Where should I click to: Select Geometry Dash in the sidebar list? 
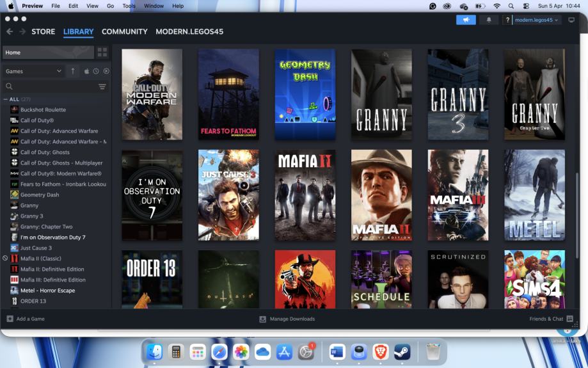[x=40, y=195]
